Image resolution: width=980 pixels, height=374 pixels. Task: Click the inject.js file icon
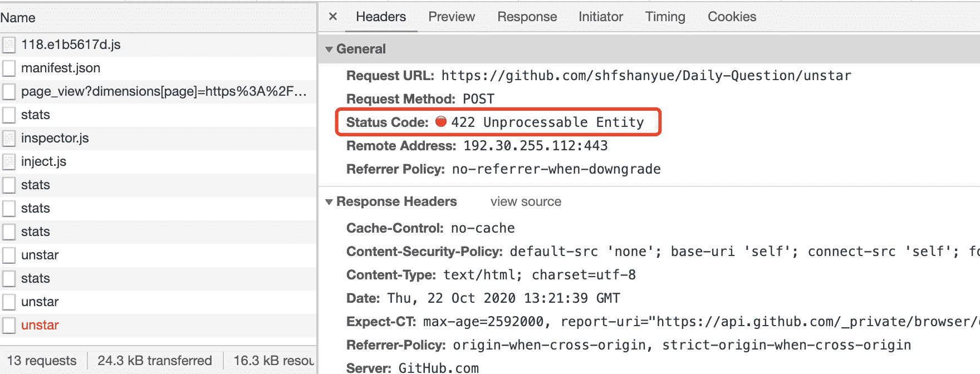tap(9, 161)
